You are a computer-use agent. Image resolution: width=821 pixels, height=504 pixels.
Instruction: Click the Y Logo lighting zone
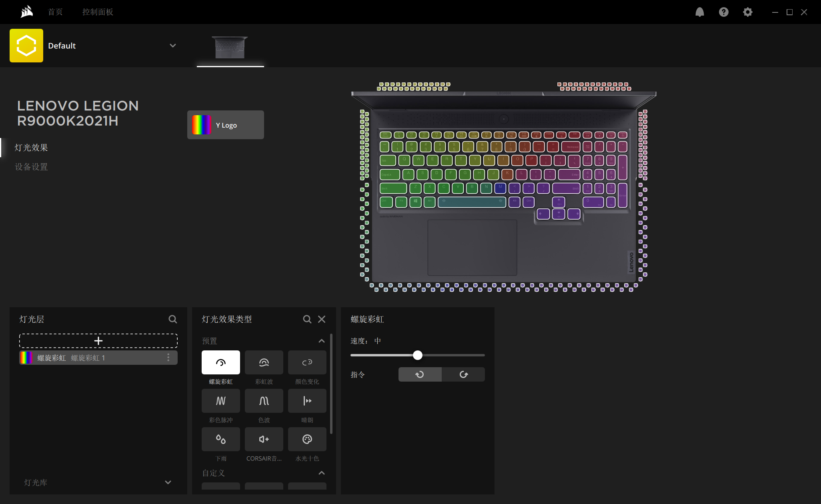click(225, 125)
